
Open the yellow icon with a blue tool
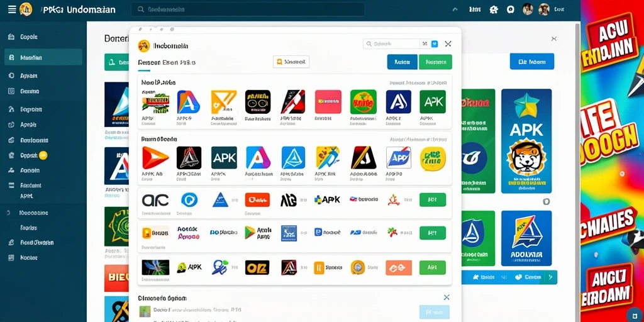point(328,158)
